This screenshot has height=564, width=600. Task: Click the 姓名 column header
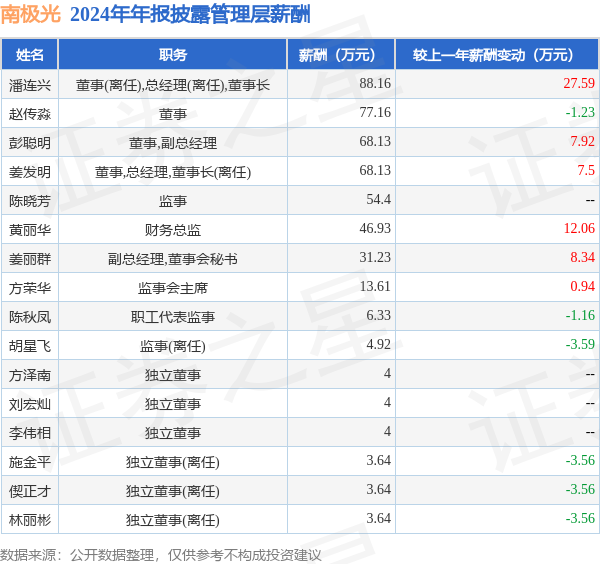point(30,55)
